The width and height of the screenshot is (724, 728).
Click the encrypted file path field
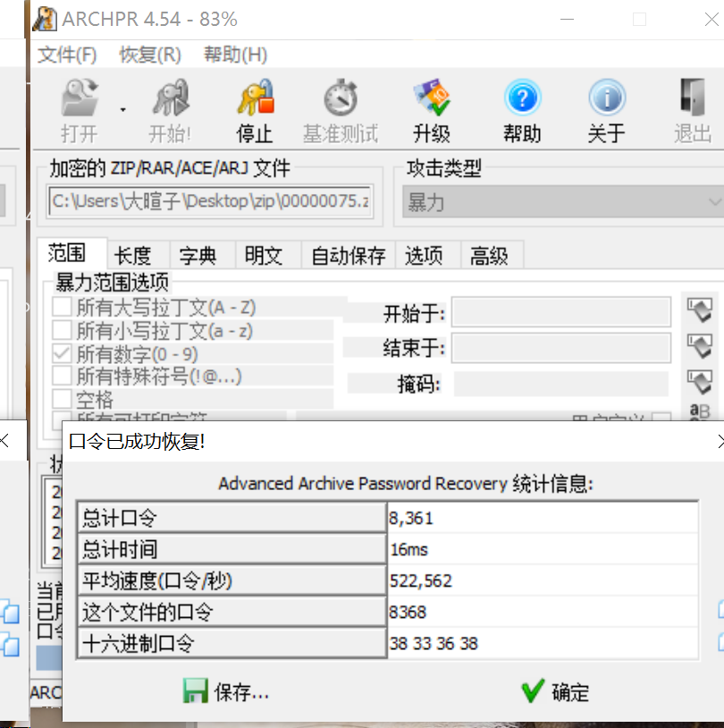[x=210, y=201]
